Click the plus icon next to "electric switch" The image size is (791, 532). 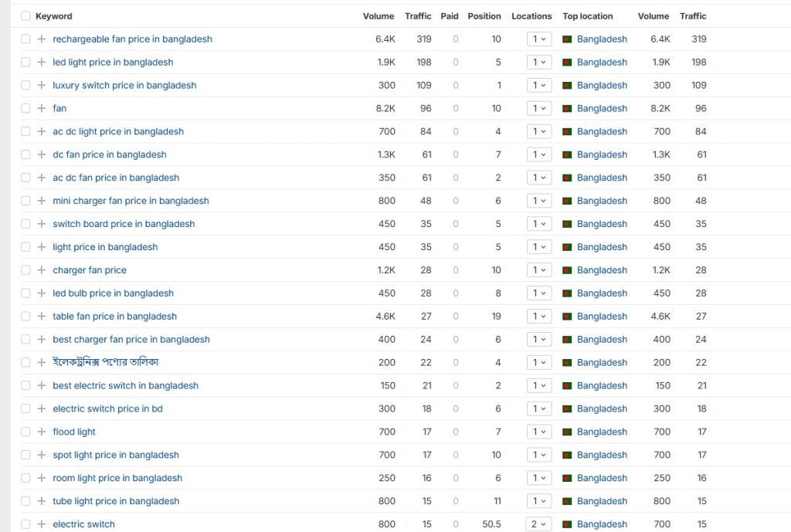tap(42, 524)
